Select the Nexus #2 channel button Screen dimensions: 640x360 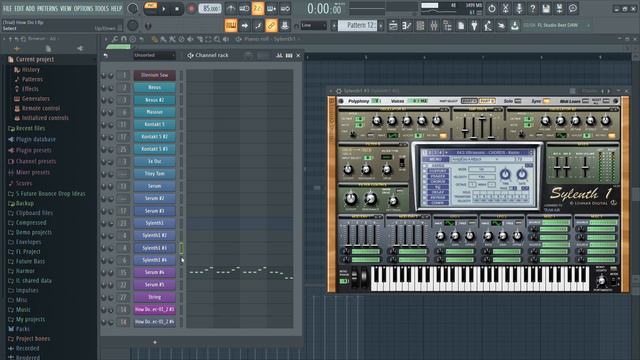click(x=155, y=100)
